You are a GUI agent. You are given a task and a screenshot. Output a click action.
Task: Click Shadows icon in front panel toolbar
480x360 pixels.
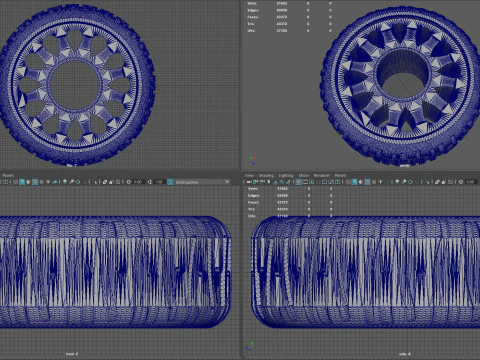click(55, 182)
